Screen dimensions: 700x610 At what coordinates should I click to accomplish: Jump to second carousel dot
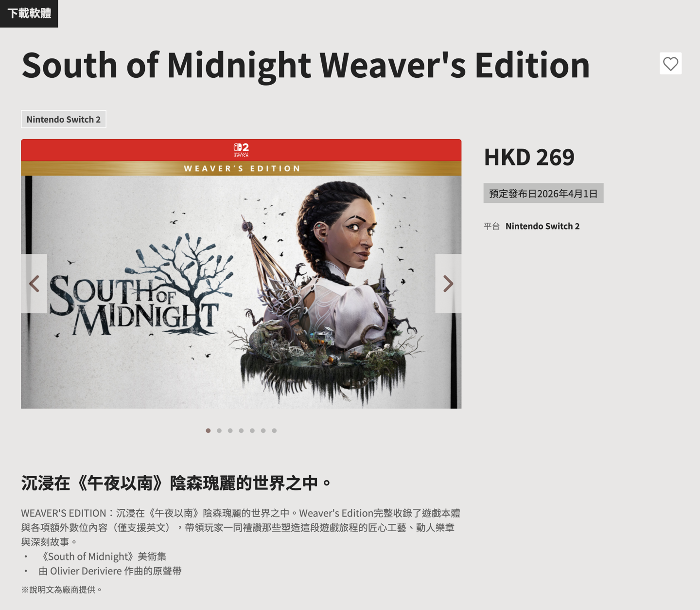tap(219, 431)
